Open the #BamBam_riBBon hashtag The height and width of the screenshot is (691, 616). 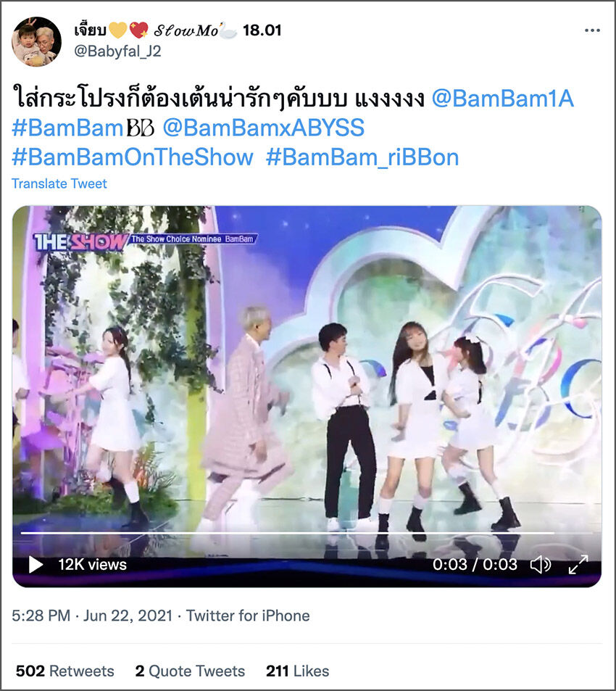click(362, 157)
